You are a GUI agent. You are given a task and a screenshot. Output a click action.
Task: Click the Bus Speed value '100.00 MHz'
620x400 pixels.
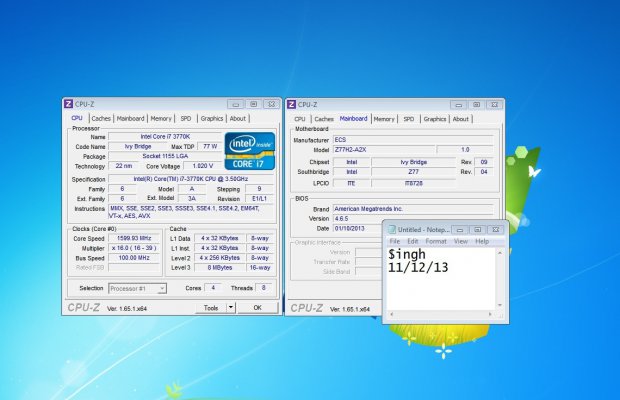coord(134,258)
